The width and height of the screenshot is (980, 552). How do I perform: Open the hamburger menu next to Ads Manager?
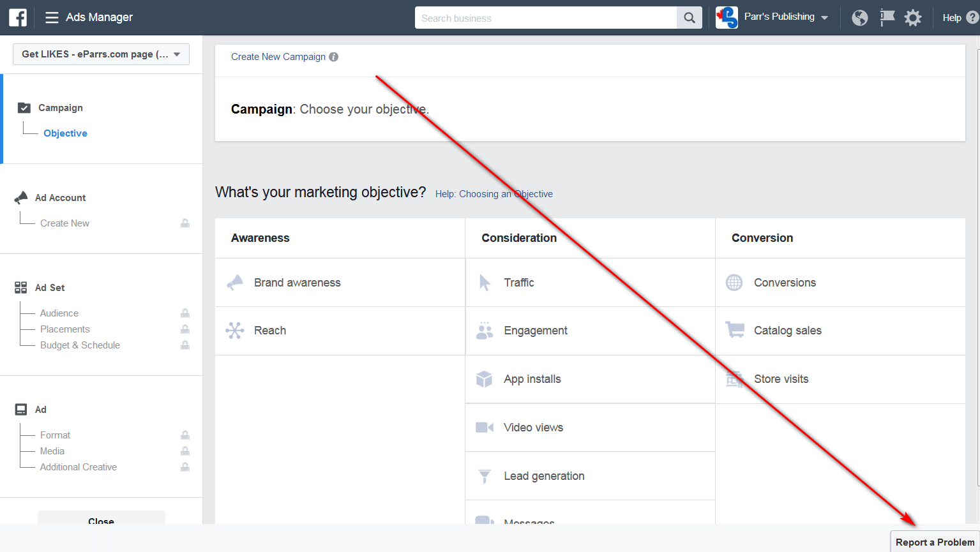tap(52, 17)
